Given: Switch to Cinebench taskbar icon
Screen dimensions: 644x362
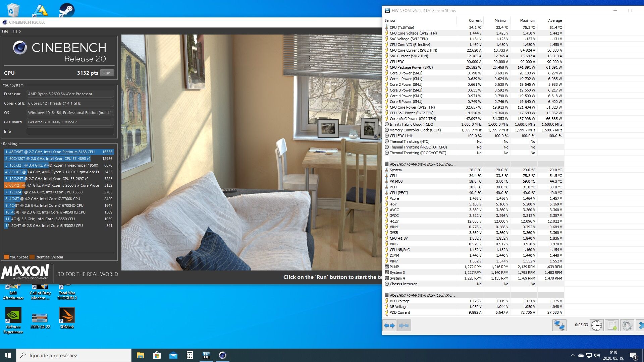Looking at the screenshot, I should pos(222,355).
